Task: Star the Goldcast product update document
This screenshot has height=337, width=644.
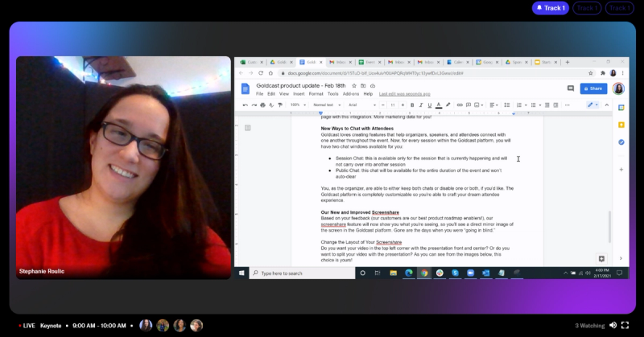Action: (x=354, y=86)
